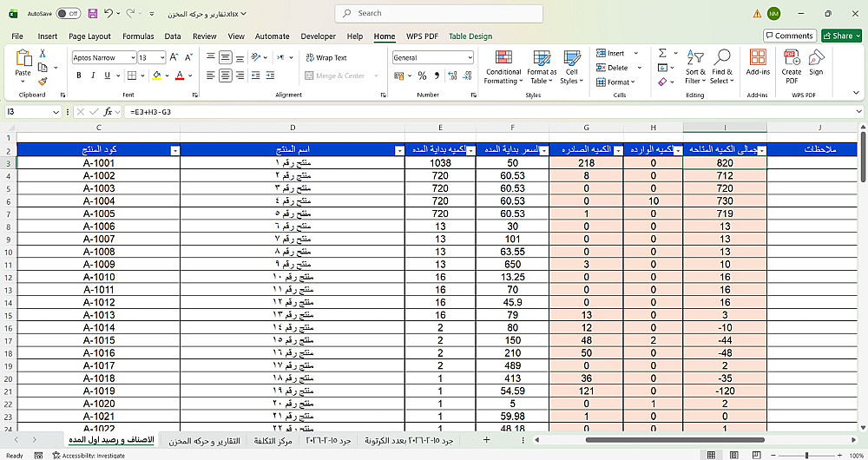Expand the Name Box dropdown
Viewport: 868px width, 460px height.
tap(56, 112)
